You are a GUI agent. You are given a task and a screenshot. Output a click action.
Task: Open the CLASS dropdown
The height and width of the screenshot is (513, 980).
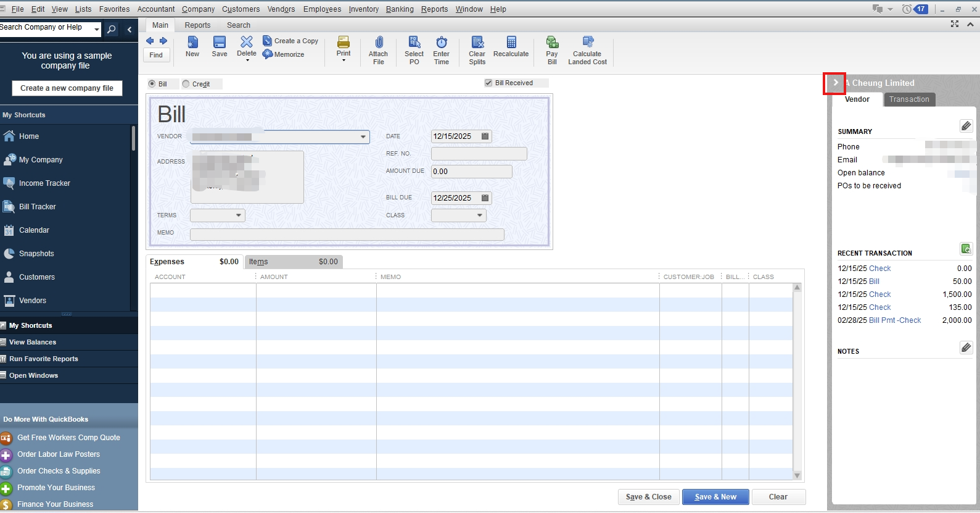479,215
